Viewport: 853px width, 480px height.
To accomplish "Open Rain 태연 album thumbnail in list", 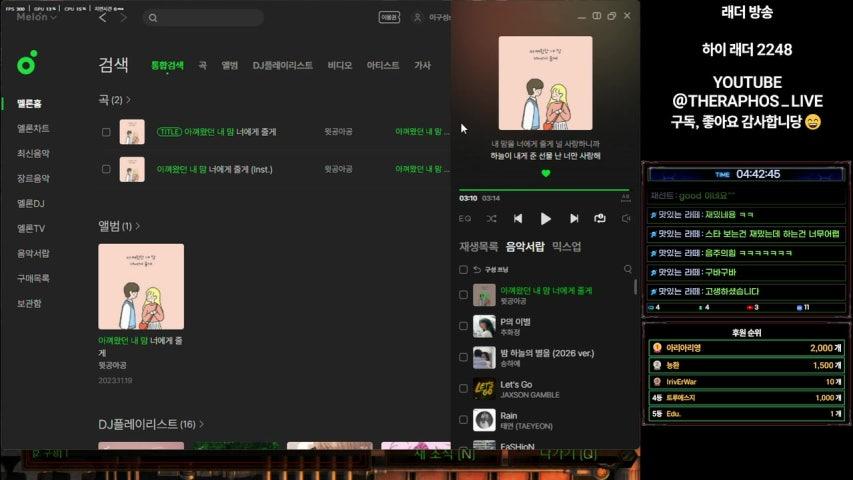I will pyautogui.click(x=484, y=420).
